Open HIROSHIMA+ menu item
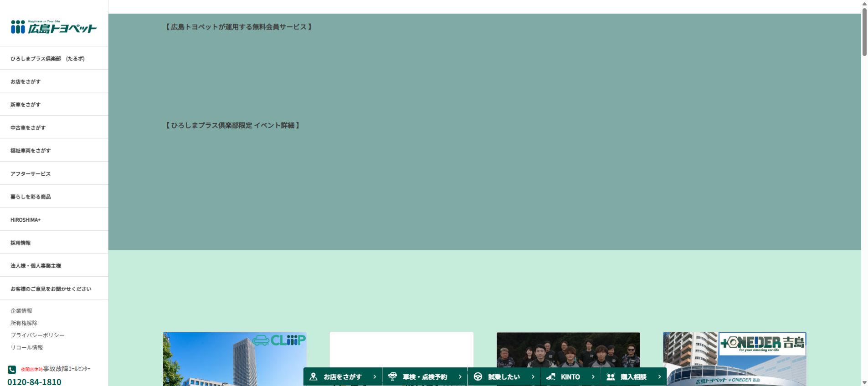The image size is (868, 386). [x=54, y=219]
